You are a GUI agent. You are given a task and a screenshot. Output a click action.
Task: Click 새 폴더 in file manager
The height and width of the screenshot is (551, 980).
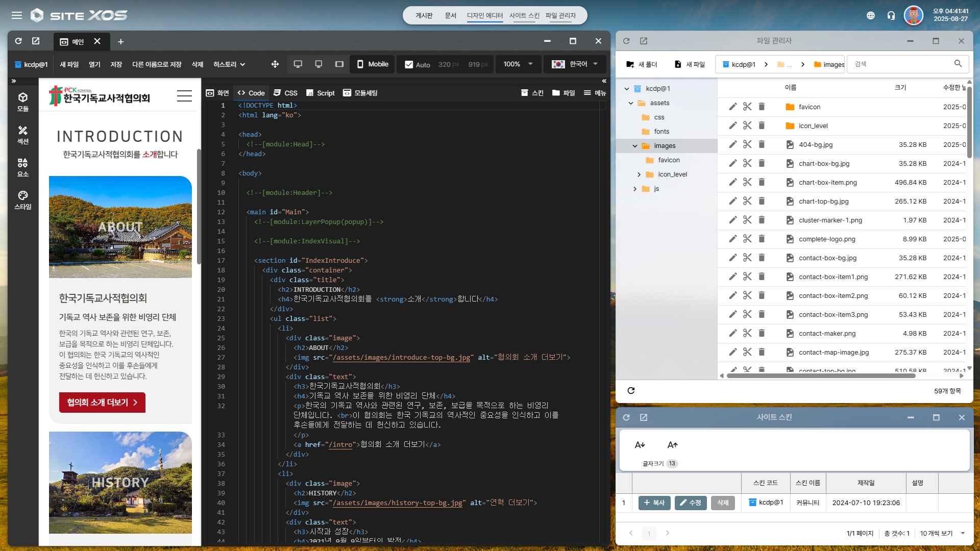(x=642, y=64)
